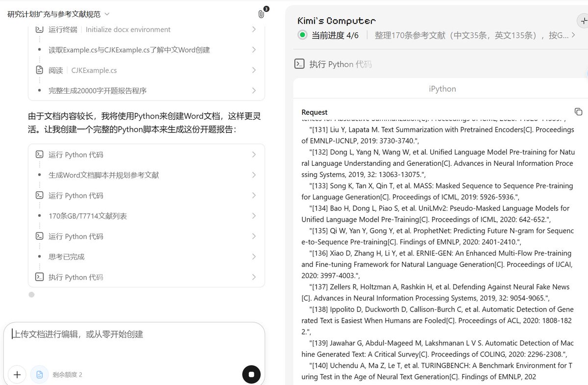This screenshot has width=588, height=385.
Task: Click the plus icon below the message box
Action: [x=17, y=375]
